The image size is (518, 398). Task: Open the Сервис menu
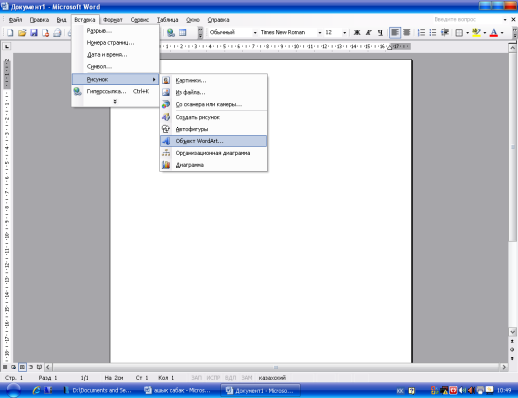(x=140, y=20)
